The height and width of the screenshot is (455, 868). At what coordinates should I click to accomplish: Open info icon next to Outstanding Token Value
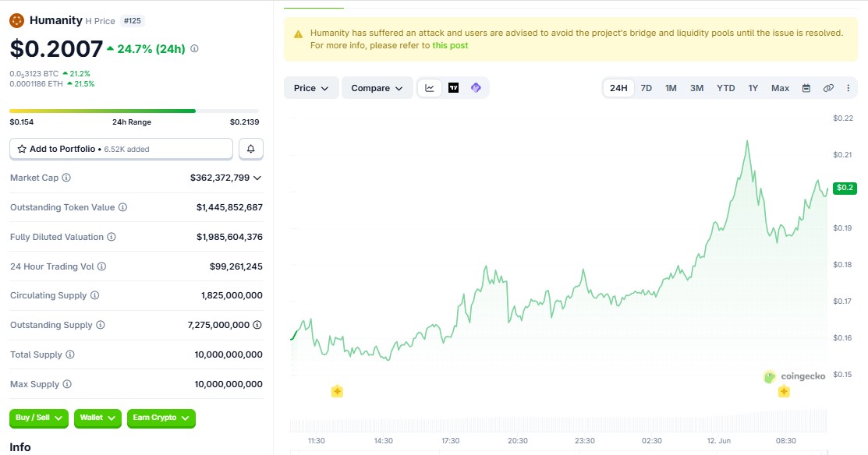click(123, 207)
